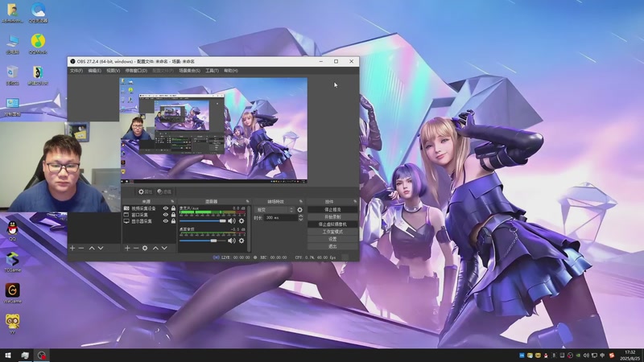Viewport: 644px width, 362px height.
Task: Open source Properties button above sources
Action: pyautogui.click(x=145, y=191)
